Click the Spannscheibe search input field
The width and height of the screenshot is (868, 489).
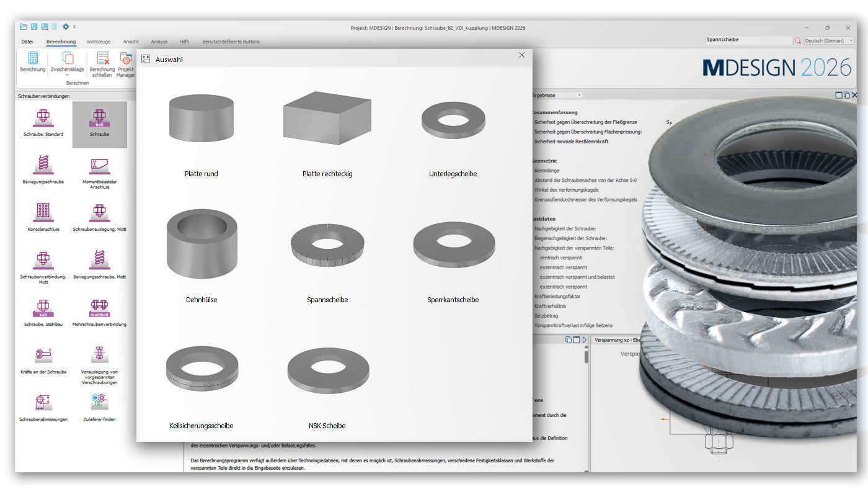(748, 40)
